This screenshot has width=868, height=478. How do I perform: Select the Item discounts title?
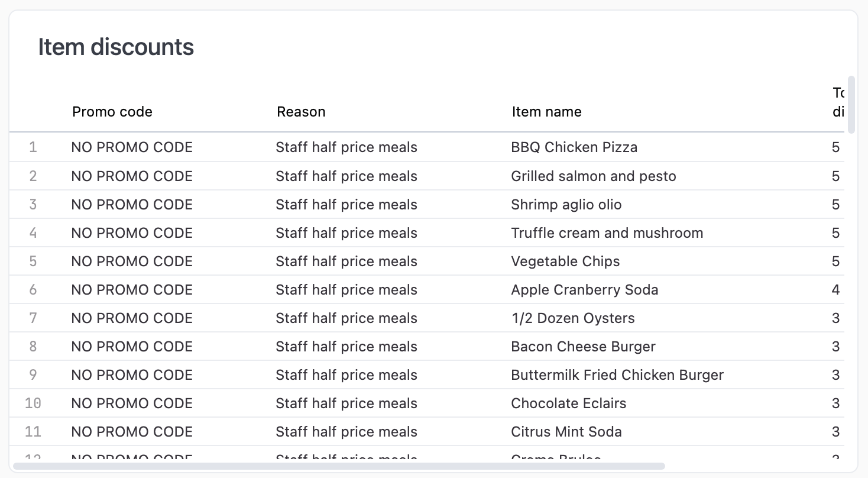[x=116, y=47]
